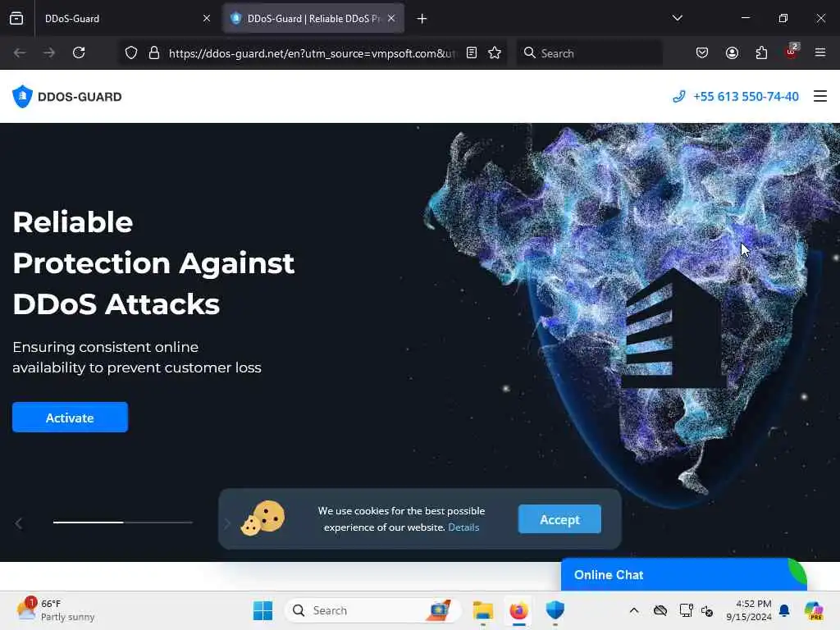840x630 pixels.
Task: Click the browser Search box
Action: coord(589,53)
